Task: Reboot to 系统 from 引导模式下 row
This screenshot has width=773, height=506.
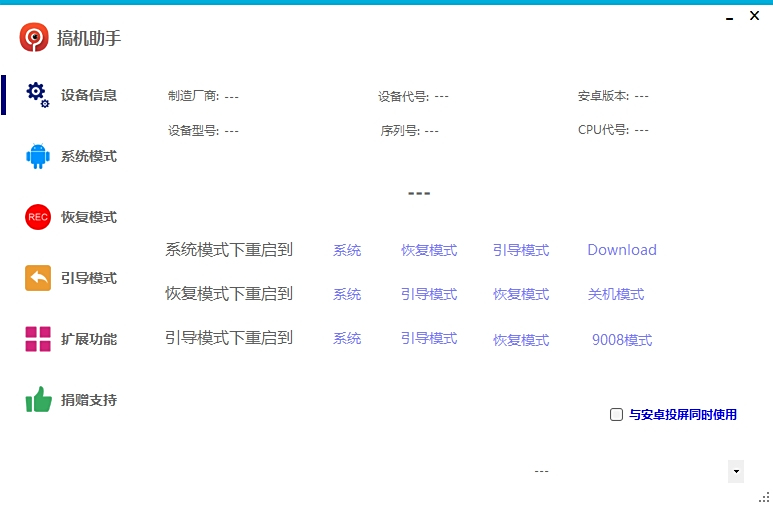Action: point(347,338)
